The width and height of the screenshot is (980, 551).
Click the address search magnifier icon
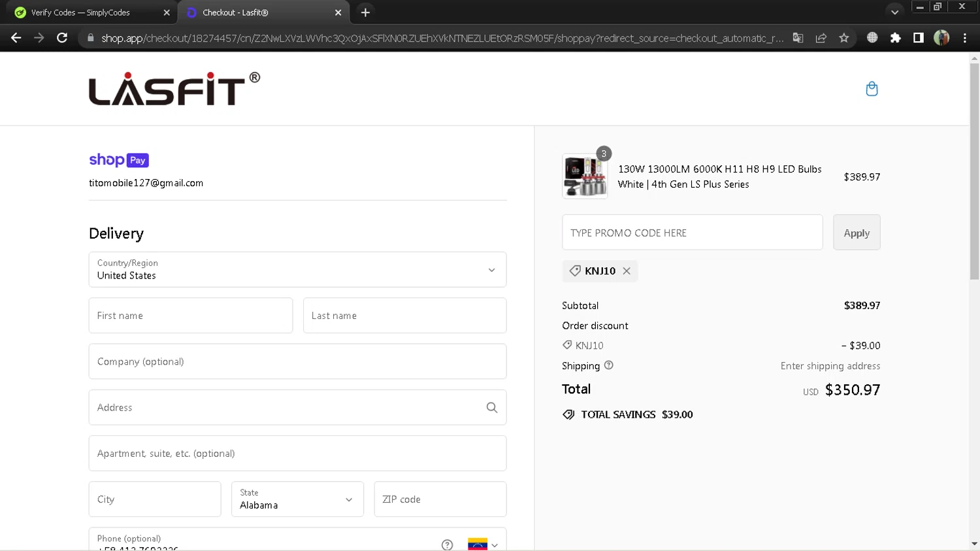tap(492, 407)
